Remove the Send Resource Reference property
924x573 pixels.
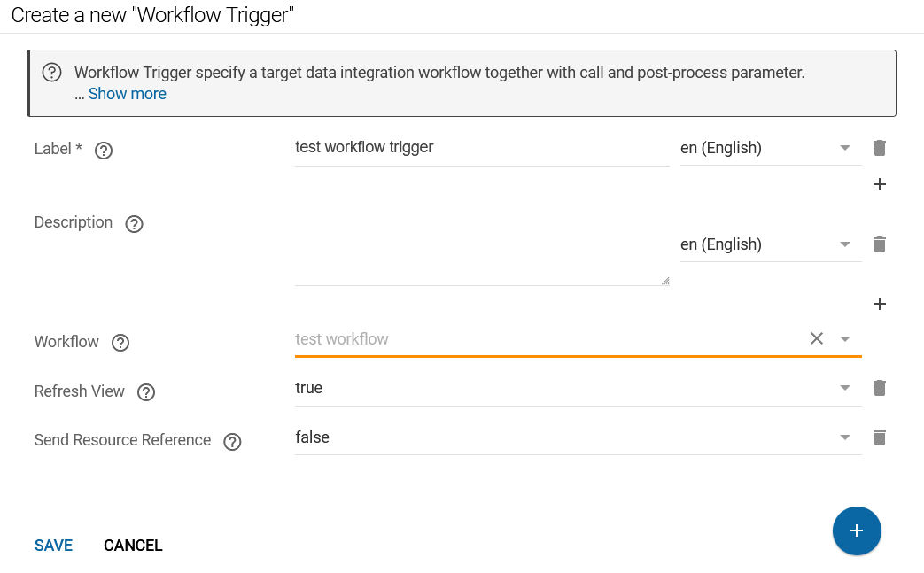879,437
